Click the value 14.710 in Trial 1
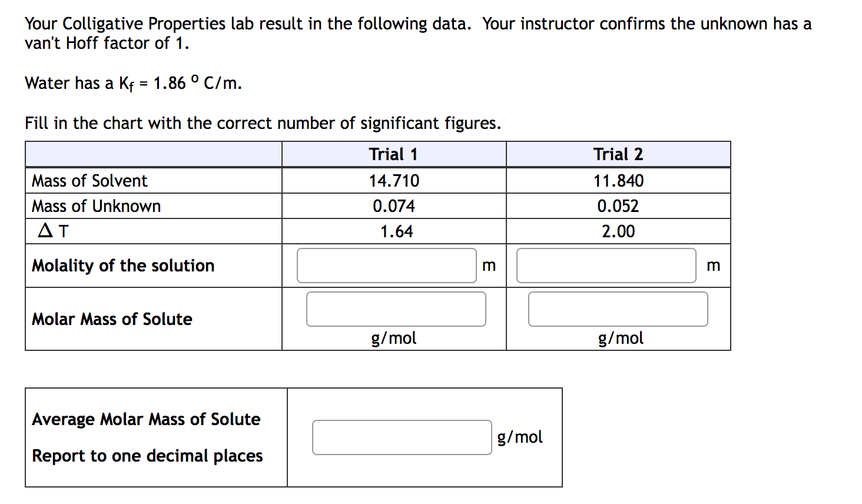The height and width of the screenshot is (504, 862). (x=393, y=181)
